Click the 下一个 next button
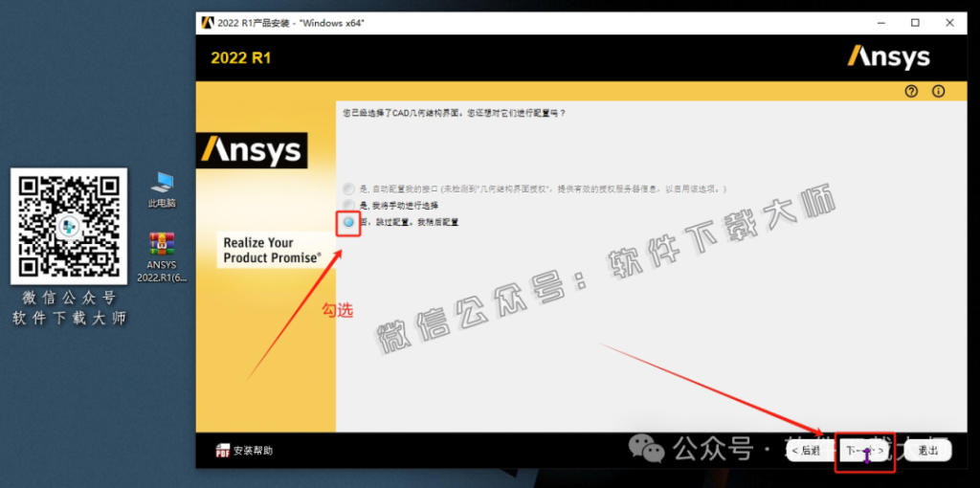980x488 pixels. (x=865, y=451)
